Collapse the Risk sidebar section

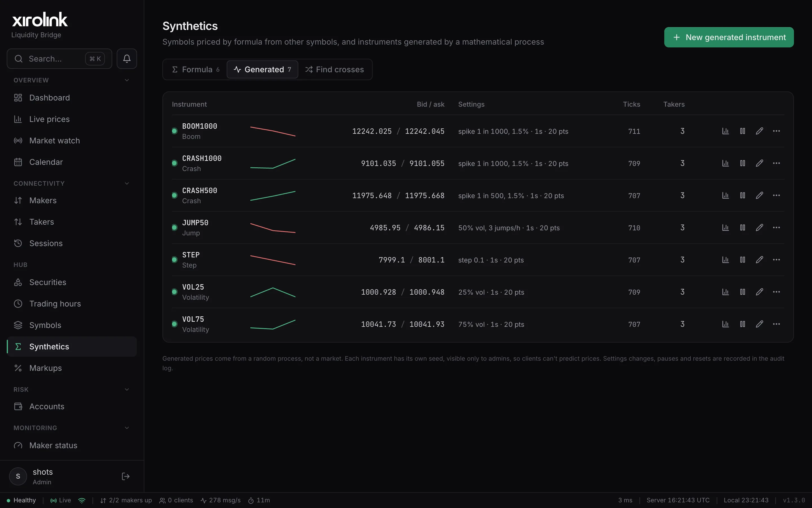[127, 389]
